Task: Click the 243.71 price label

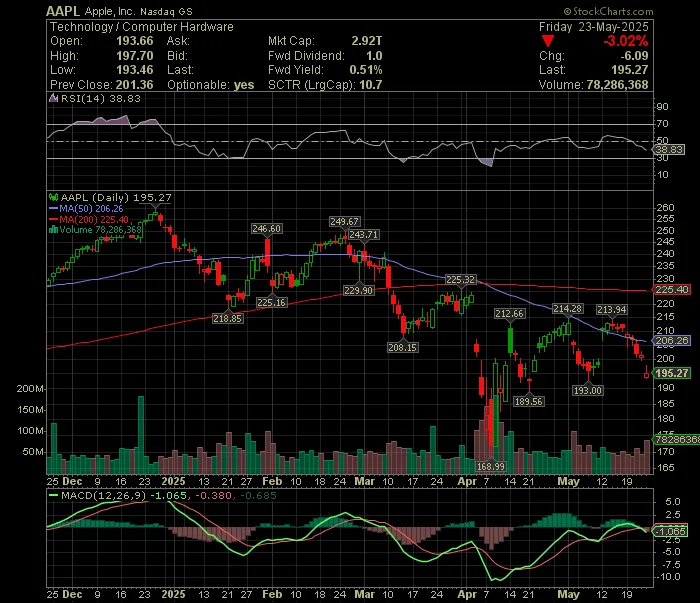Action: pyautogui.click(x=363, y=234)
